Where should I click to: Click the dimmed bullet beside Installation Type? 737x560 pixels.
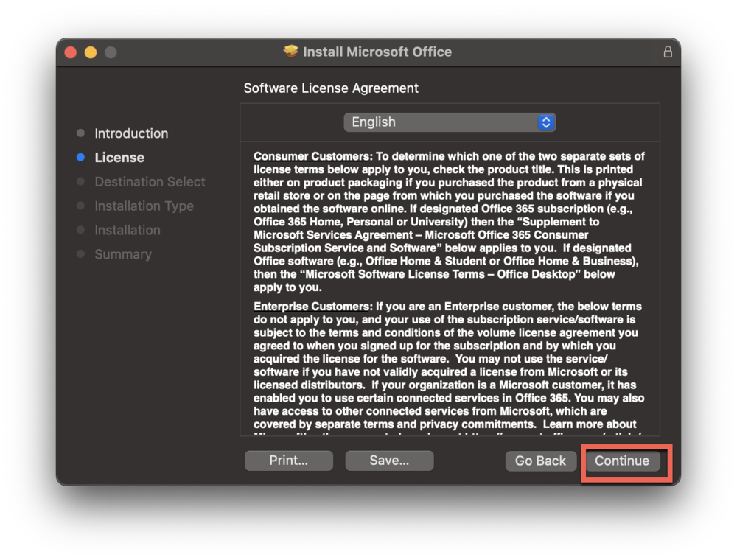pyautogui.click(x=80, y=206)
